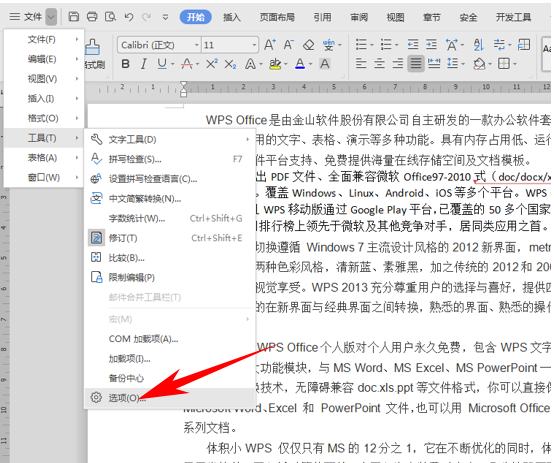Open 字数统计(W) word count
The width and height of the screenshot is (554, 463).
(170, 218)
